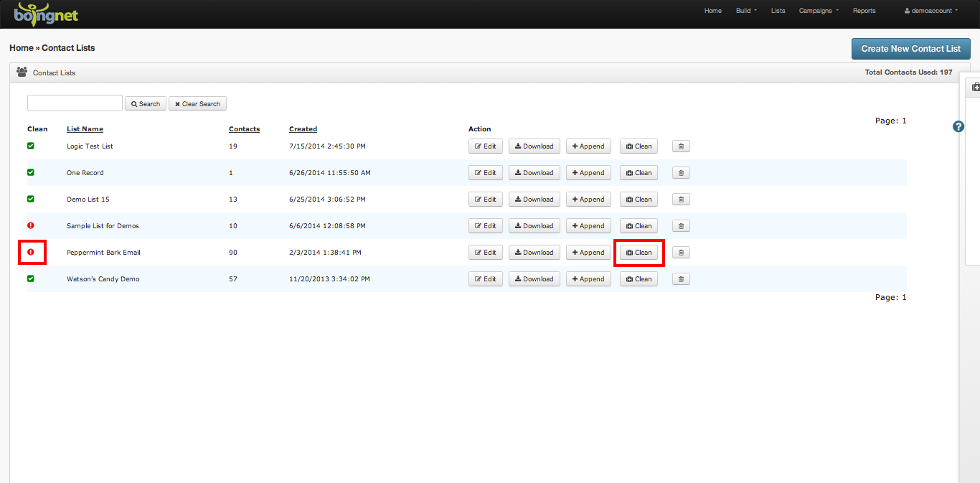Download the Demo List 15 contacts
The image size is (980, 483).
[534, 199]
